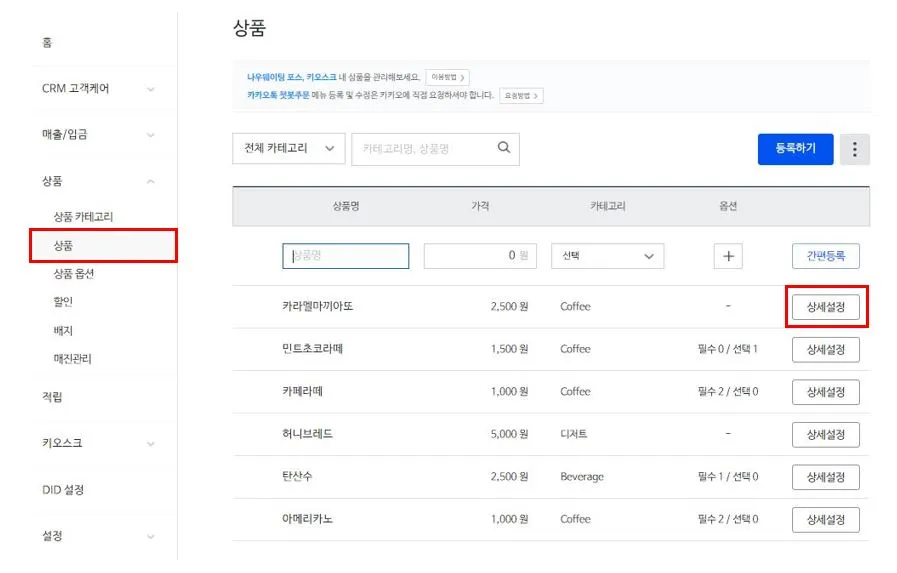897x573 pixels.
Task: Open 상품 옵션 submenu item
Action: (74, 274)
